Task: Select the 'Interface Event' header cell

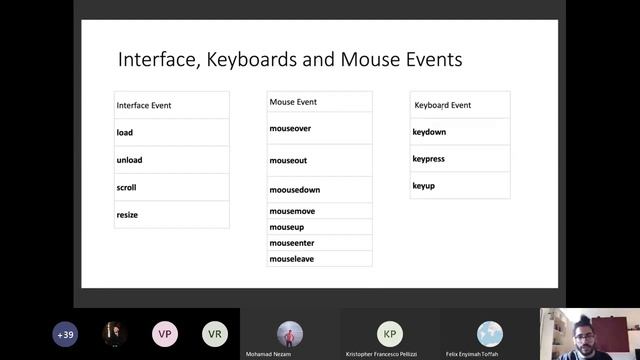Action: [x=172, y=105]
